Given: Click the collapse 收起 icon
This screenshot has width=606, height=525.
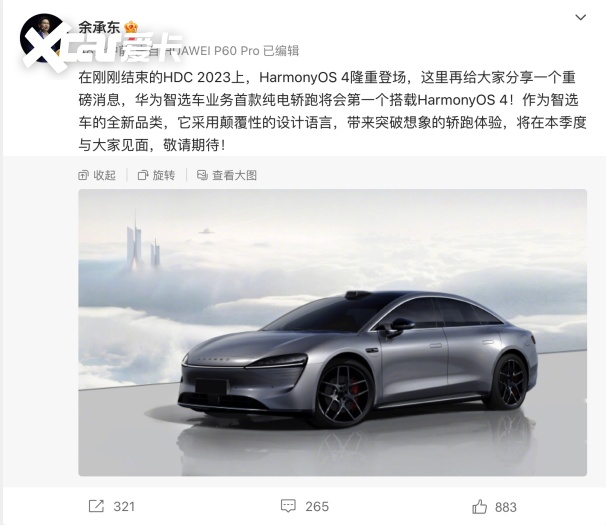Looking at the screenshot, I should pyautogui.click(x=83, y=175).
